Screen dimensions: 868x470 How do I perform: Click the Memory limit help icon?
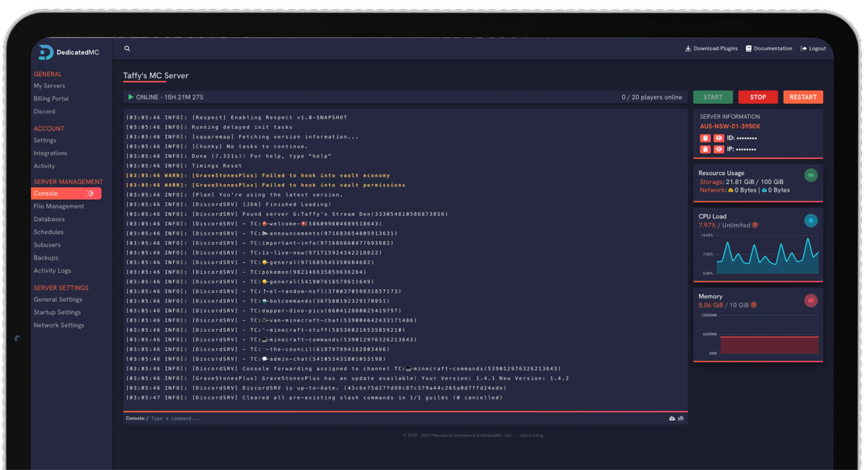tap(754, 305)
